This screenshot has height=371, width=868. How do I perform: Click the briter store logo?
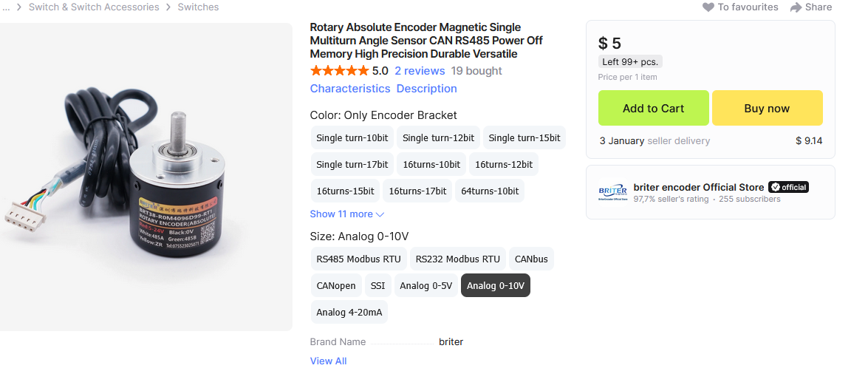coord(612,193)
